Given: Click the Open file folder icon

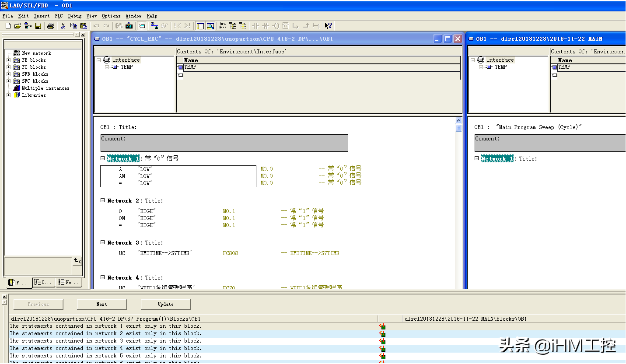Looking at the screenshot, I should pyautogui.click(x=17, y=26).
